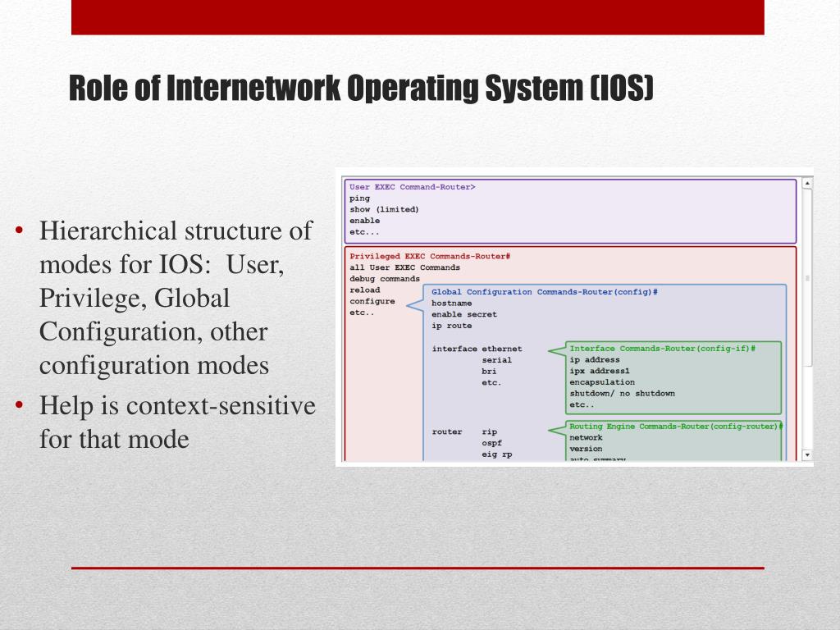The image size is (840, 630).
Task: Click the 'serial' interface type
Action: click(496, 360)
